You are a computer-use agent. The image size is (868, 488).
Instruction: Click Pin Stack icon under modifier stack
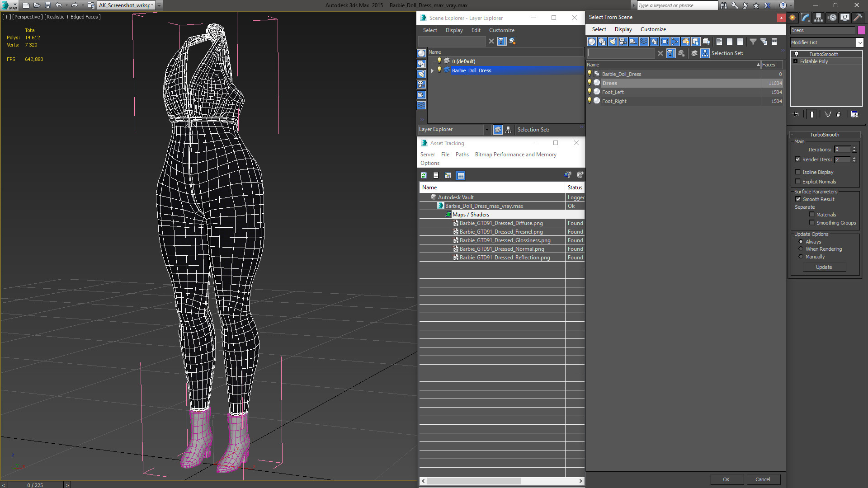click(x=796, y=114)
